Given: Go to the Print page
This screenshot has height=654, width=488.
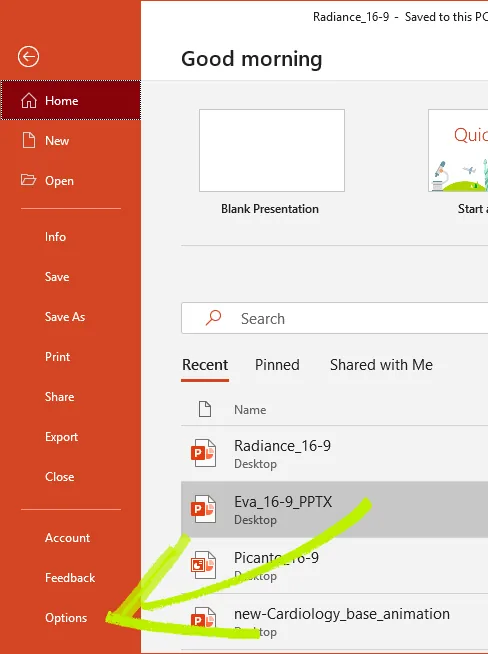Looking at the screenshot, I should coord(58,357).
